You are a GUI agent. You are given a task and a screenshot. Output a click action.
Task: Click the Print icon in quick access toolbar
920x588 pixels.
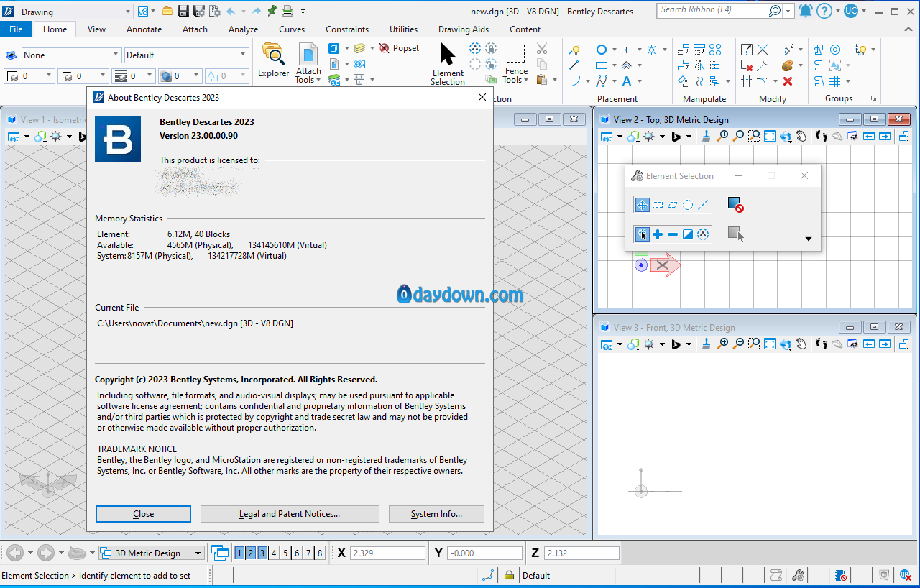click(287, 11)
